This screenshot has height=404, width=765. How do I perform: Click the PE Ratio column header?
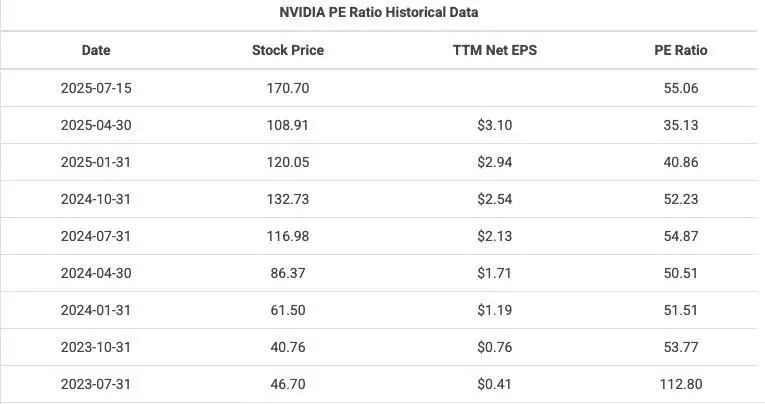point(680,50)
